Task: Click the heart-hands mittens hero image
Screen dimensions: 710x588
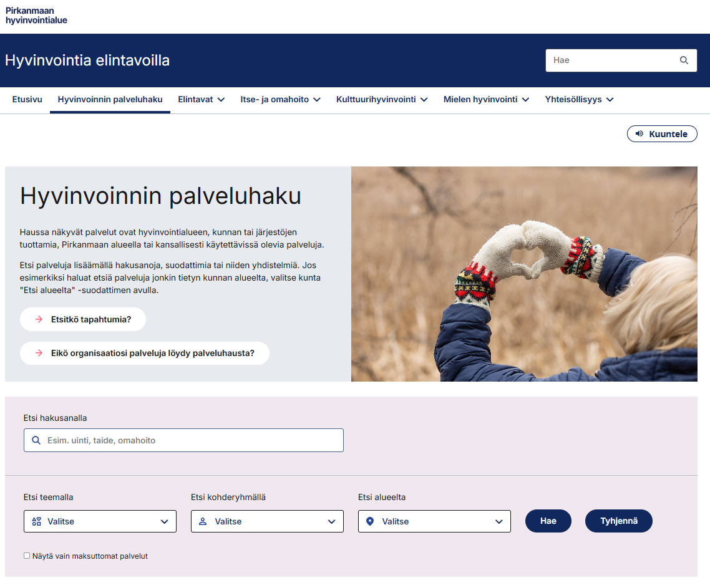Action: tap(524, 274)
